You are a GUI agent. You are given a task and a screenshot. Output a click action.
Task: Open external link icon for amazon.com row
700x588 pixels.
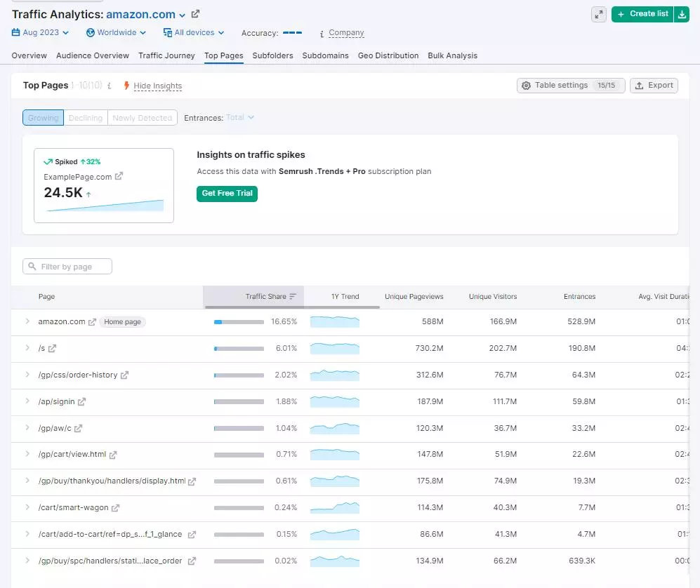coord(92,321)
